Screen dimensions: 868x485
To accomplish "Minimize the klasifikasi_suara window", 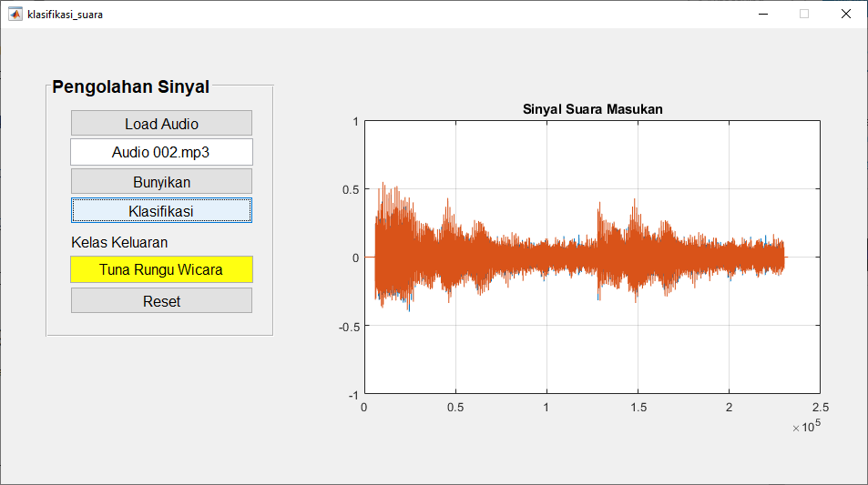I will coord(762,14).
